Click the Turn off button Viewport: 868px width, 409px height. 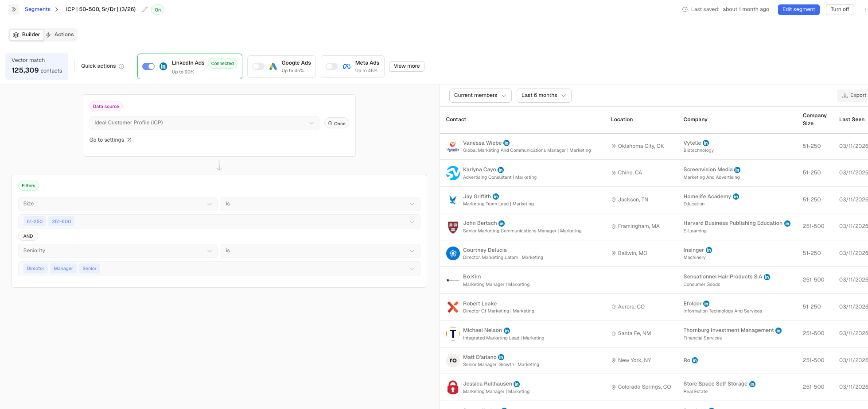(x=840, y=10)
